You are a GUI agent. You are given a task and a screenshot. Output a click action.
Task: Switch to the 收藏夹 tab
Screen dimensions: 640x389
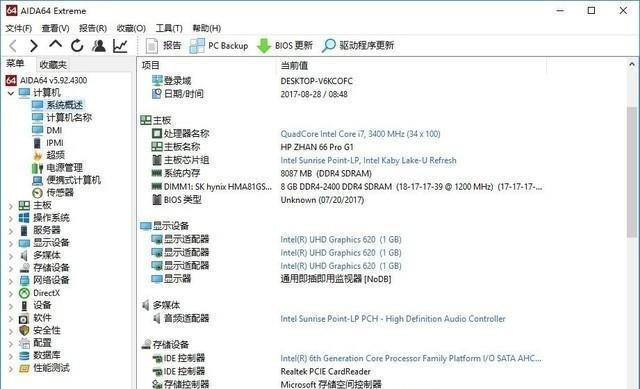tap(53, 64)
